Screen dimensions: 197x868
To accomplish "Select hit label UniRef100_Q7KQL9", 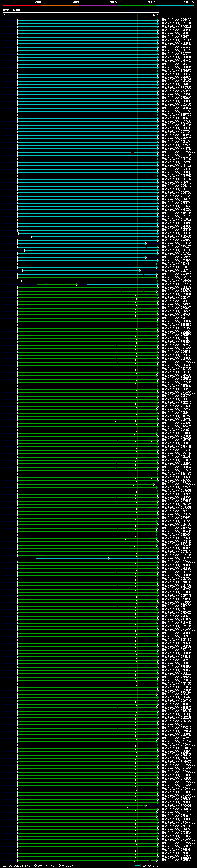I will click(x=177, y=816).
